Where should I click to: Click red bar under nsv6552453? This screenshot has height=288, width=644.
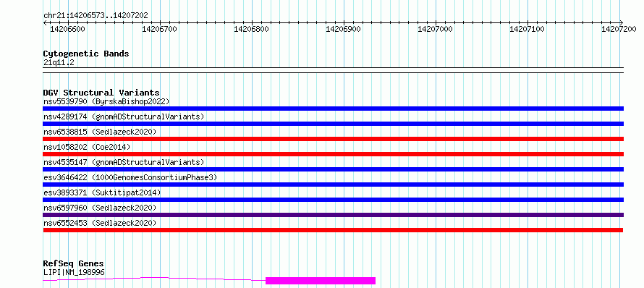tap(333, 230)
